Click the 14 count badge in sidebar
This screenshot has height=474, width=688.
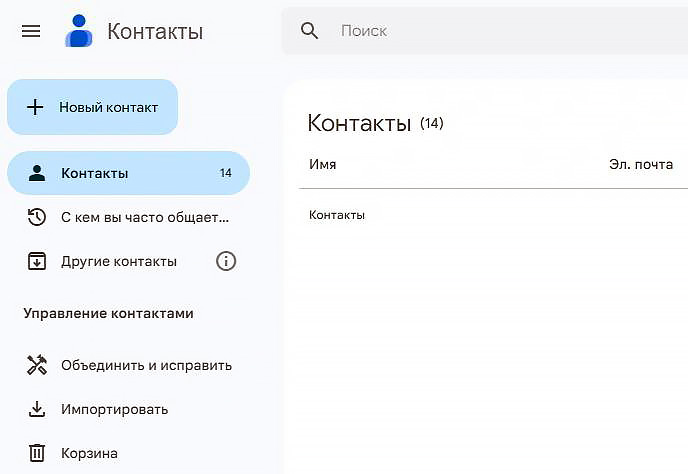tap(226, 173)
